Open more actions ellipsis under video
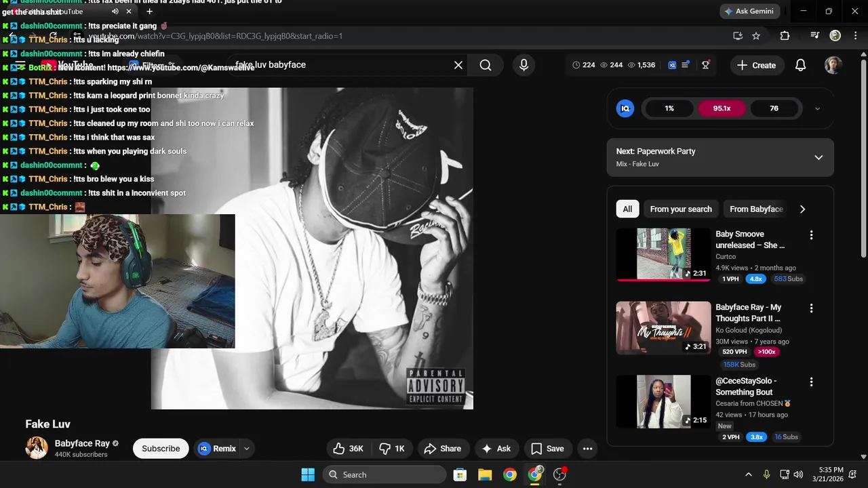Image resolution: width=868 pixels, height=488 pixels. (587, 449)
